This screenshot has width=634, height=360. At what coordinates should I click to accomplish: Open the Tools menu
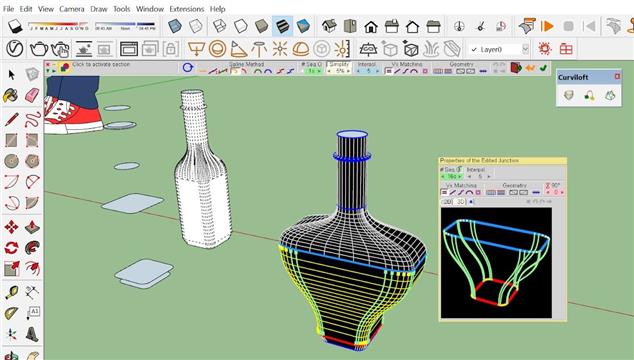click(121, 8)
